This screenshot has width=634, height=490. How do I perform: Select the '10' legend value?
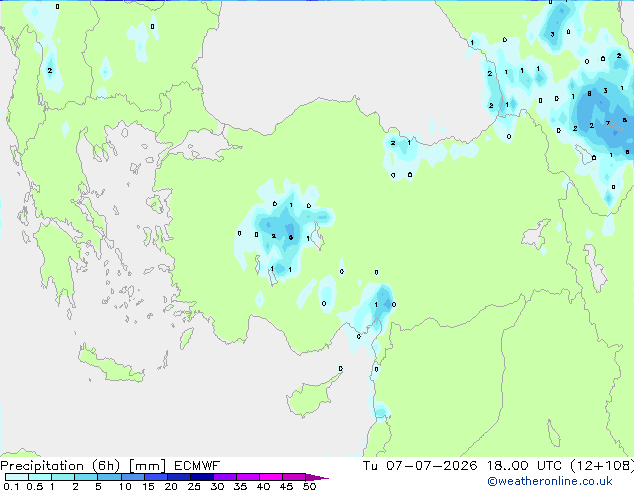125,486
